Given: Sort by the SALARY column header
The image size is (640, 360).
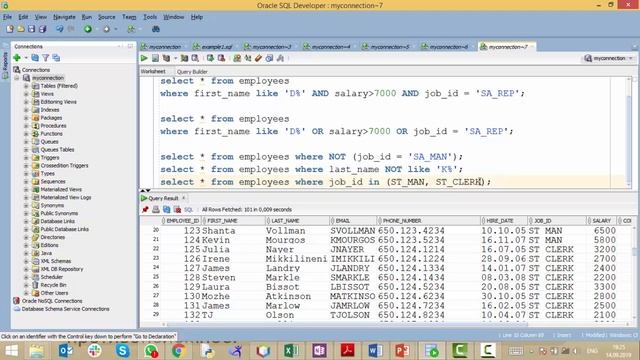Looking at the screenshot, I should click(602, 221).
